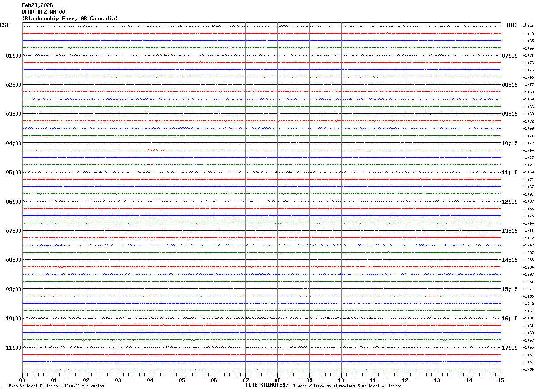Click the 13:15 UTC time label
This screenshot has height=392, width=536.
510,231
